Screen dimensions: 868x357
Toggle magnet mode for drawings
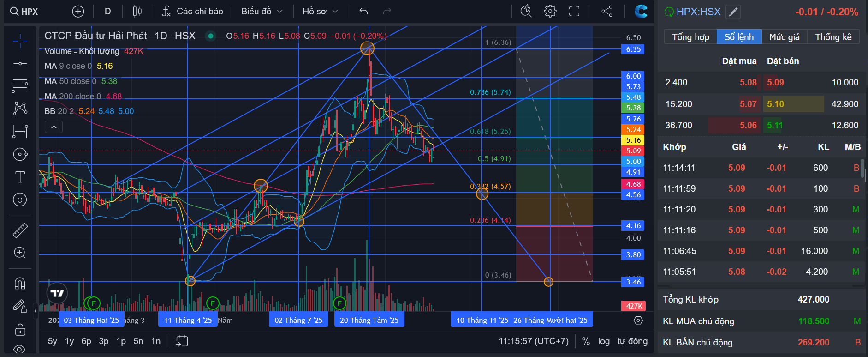coord(20,283)
